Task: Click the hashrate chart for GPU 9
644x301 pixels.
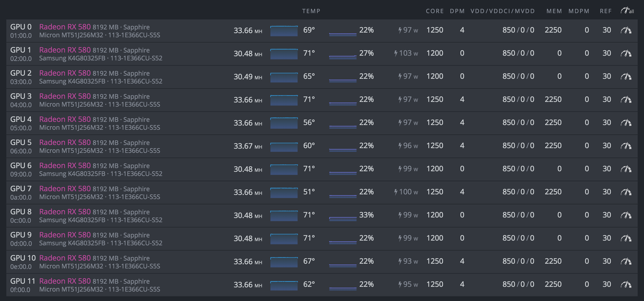Action: 284,238
